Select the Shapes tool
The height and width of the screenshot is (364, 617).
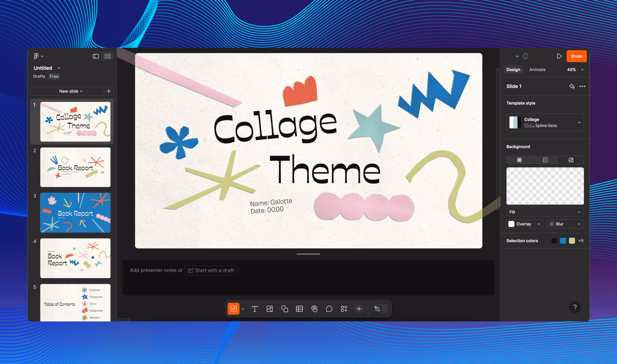(x=284, y=309)
